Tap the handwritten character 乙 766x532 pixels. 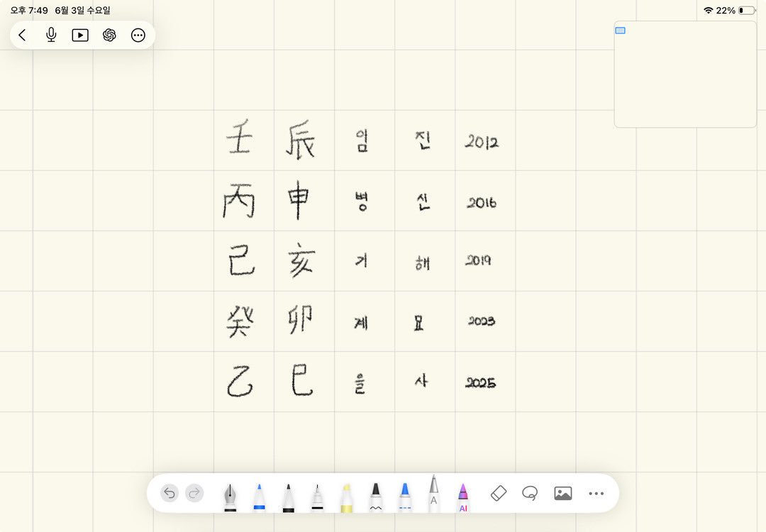[240, 381]
